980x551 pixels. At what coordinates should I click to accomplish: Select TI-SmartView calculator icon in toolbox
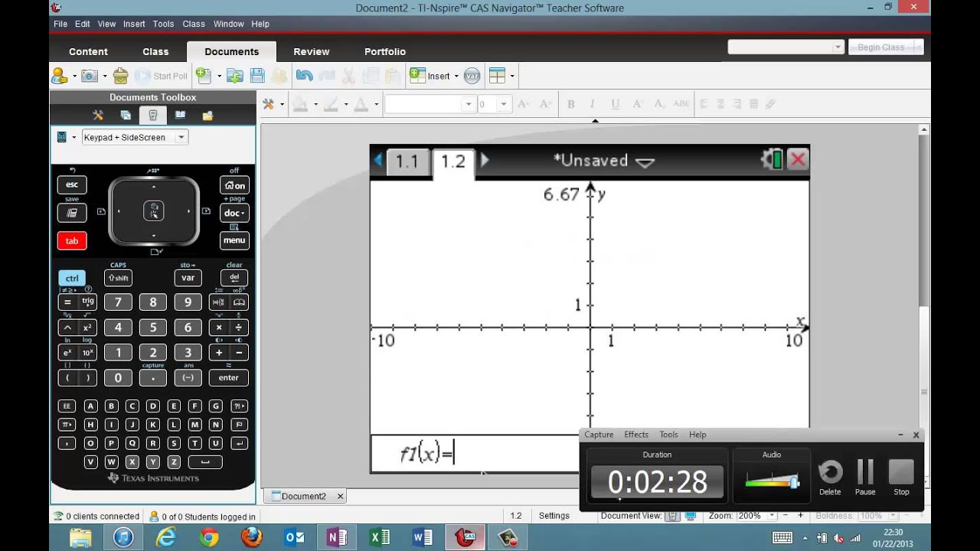153,116
